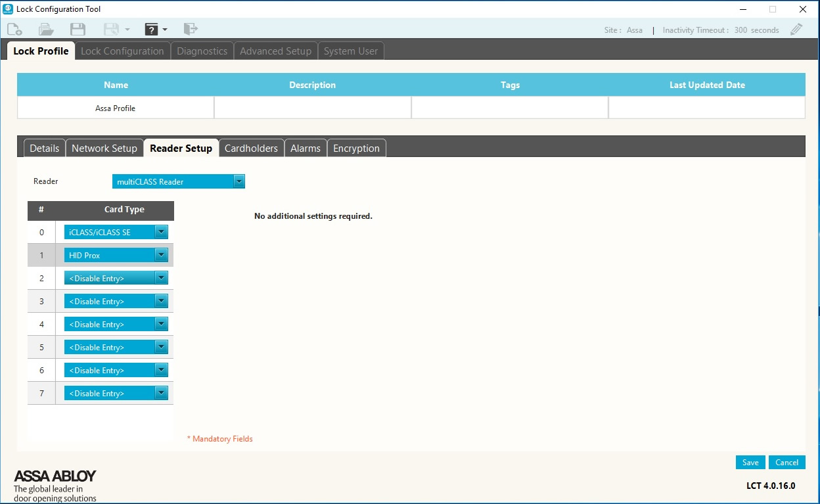The width and height of the screenshot is (820, 504).
Task: Open the Cardholders tab
Action: 251,149
